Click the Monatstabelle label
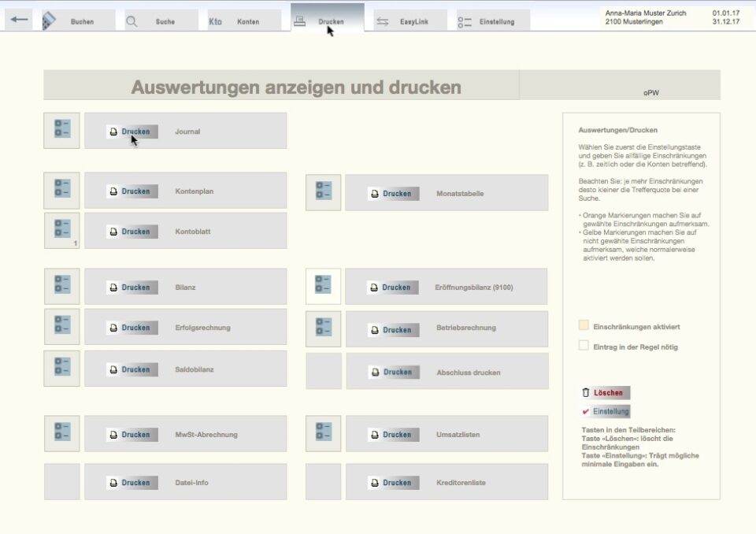The height and width of the screenshot is (534, 756). [x=460, y=194]
